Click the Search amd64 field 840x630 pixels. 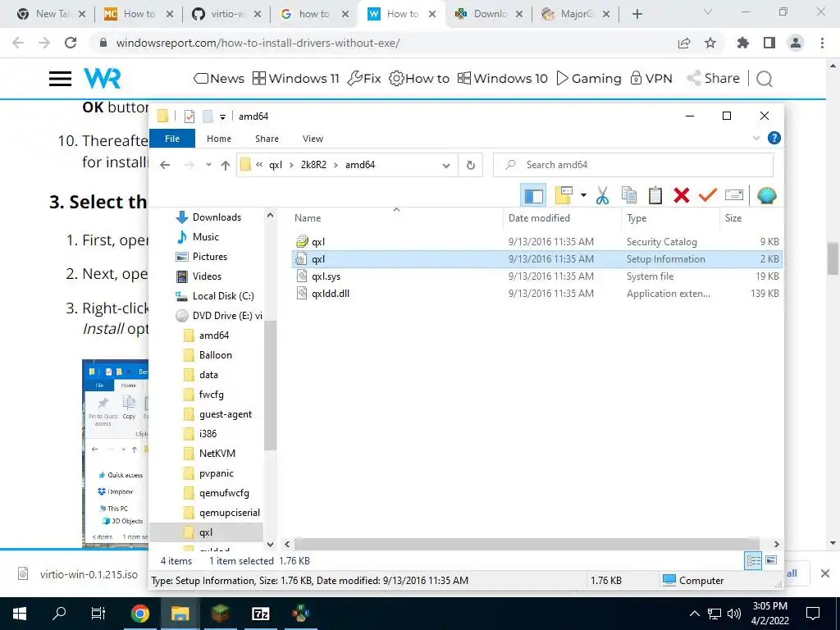coord(632,165)
